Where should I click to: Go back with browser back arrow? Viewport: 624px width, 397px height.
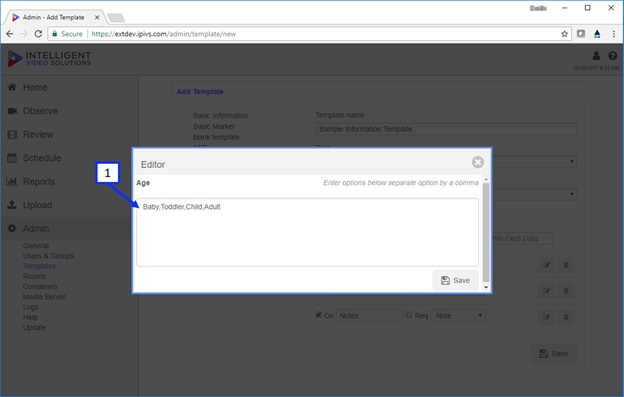tap(10, 34)
